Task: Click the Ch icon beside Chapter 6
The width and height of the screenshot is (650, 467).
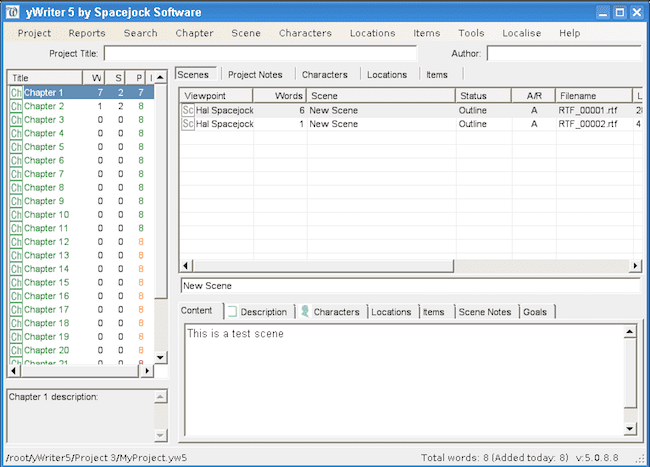Action: [16, 160]
